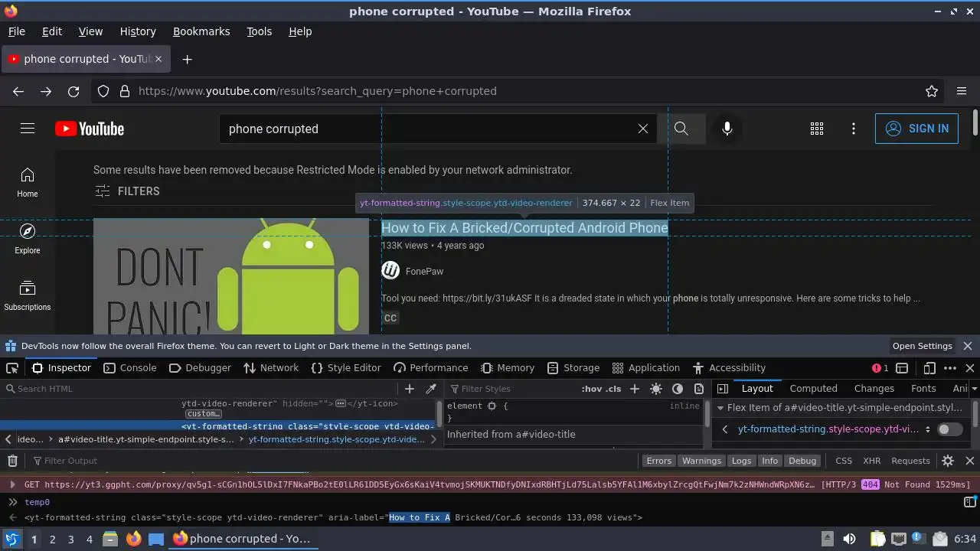Clear the search box with the X
The height and width of the screenshot is (551, 980).
[643, 129]
